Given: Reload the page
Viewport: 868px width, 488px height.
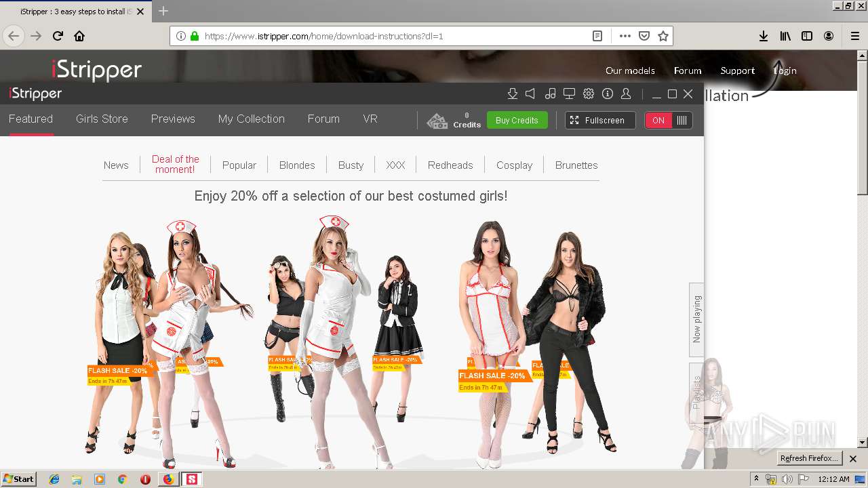Looking at the screenshot, I should pos(58,36).
